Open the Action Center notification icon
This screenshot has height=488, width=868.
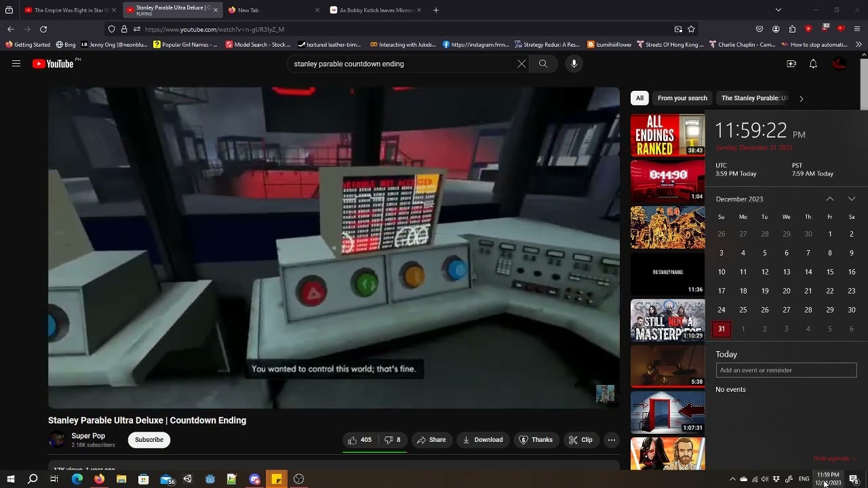[x=854, y=479]
